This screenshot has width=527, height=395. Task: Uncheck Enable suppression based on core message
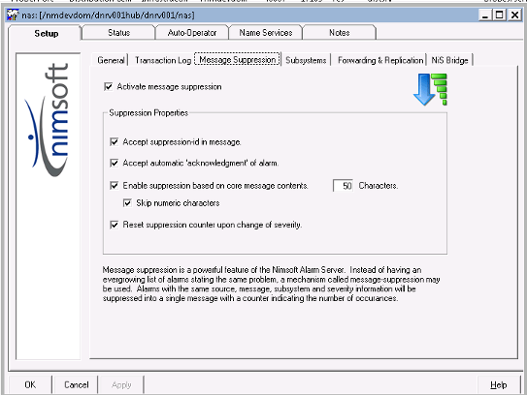[x=114, y=186]
